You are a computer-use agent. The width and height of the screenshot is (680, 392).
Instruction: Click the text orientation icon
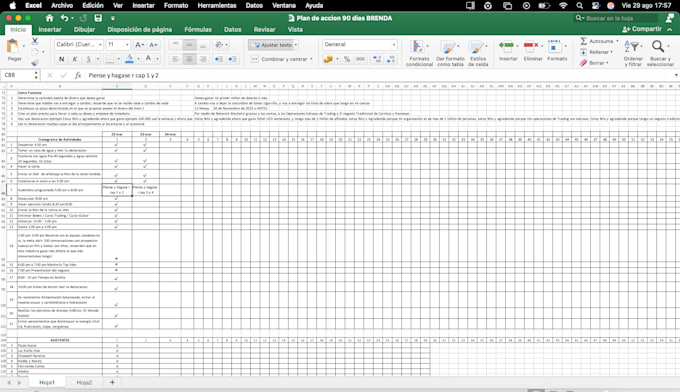(x=219, y=45)
